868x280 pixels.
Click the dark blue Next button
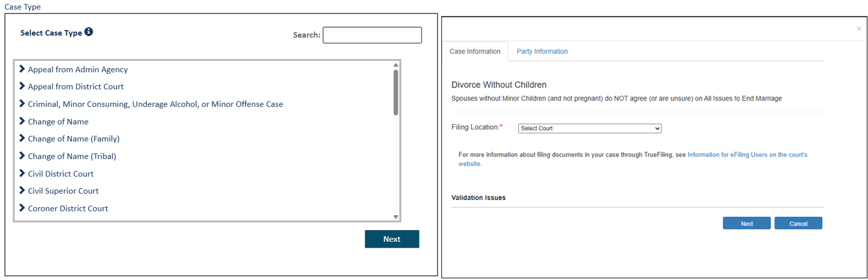click(391, 239)
